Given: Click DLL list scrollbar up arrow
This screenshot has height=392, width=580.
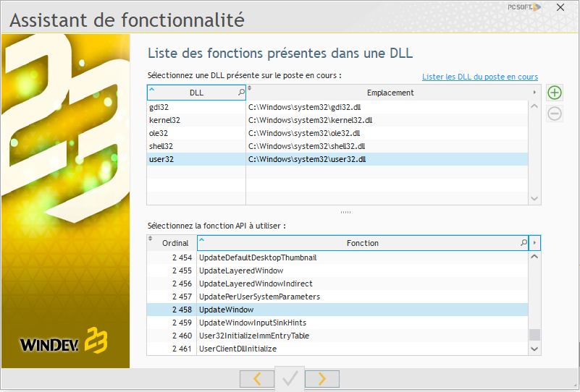Looking at the screenshot, I should [x=534, y=106].
